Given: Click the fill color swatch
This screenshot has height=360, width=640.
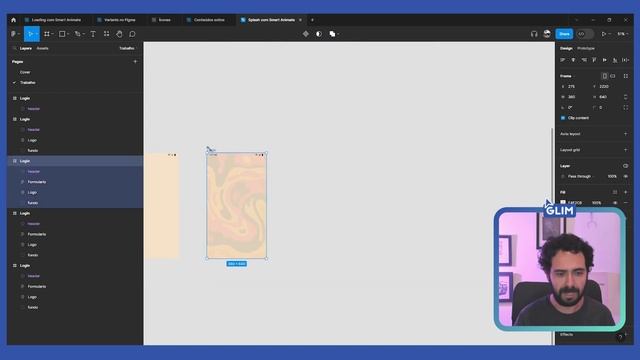Looking at the screenshot, I should (563, 202).
